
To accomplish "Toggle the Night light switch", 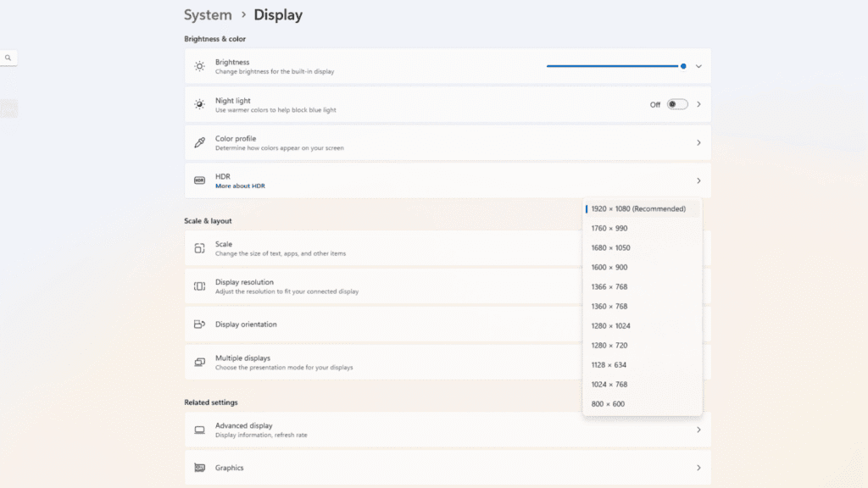I will [x=677, y=104].
